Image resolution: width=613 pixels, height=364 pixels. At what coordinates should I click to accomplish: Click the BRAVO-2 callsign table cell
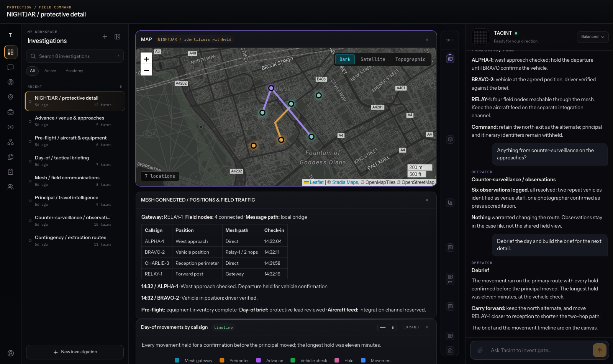pyautogui.click(x=157, y=252)
